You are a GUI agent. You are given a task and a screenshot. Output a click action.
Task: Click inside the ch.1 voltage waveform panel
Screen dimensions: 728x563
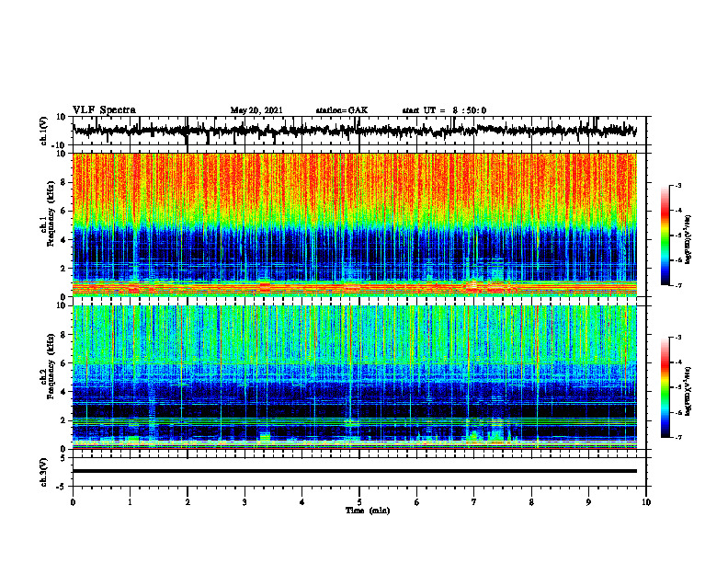358,131
